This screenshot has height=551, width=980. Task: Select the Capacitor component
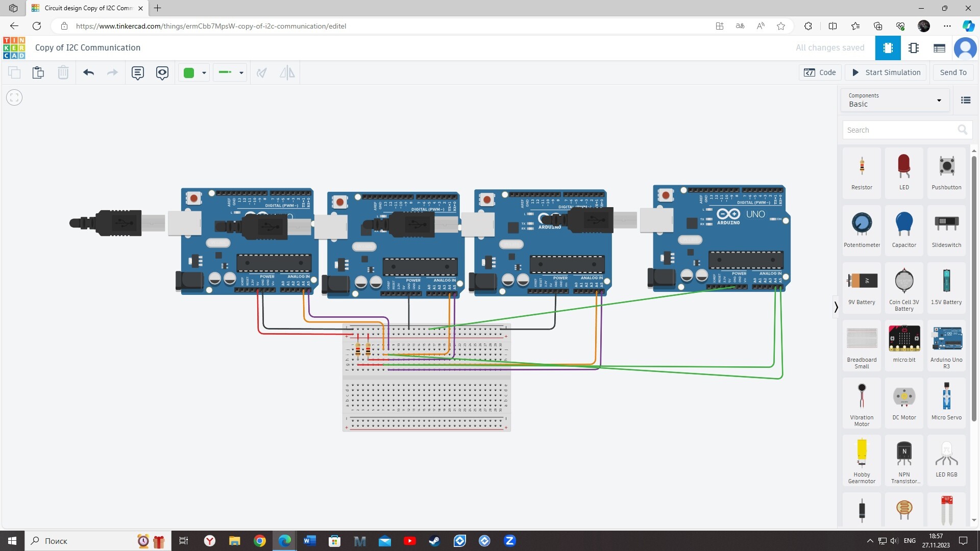point(904,231)
